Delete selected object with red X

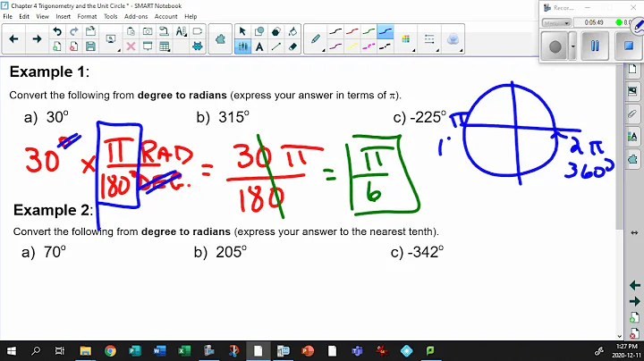tap(131, 46)
